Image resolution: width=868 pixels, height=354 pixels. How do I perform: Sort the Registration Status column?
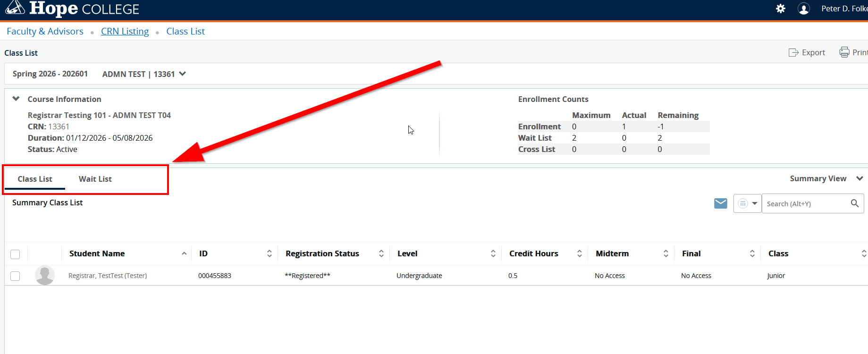pyautogui.click(x=381, y=253)
